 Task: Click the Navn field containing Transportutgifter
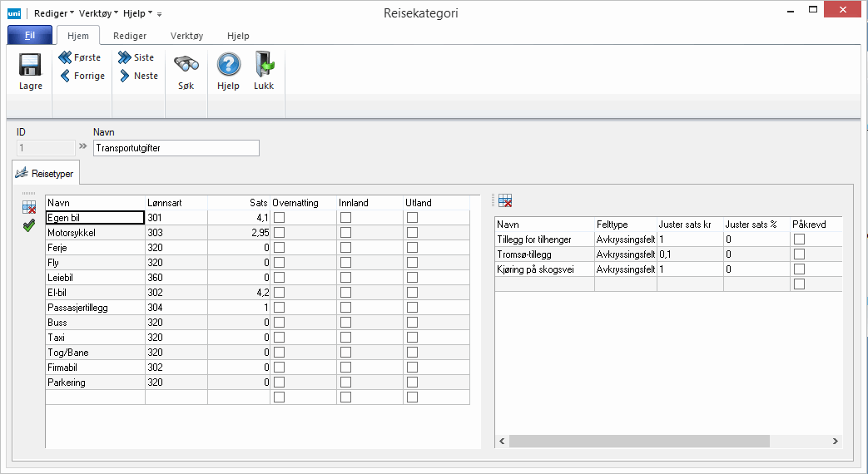pos(176,148)
